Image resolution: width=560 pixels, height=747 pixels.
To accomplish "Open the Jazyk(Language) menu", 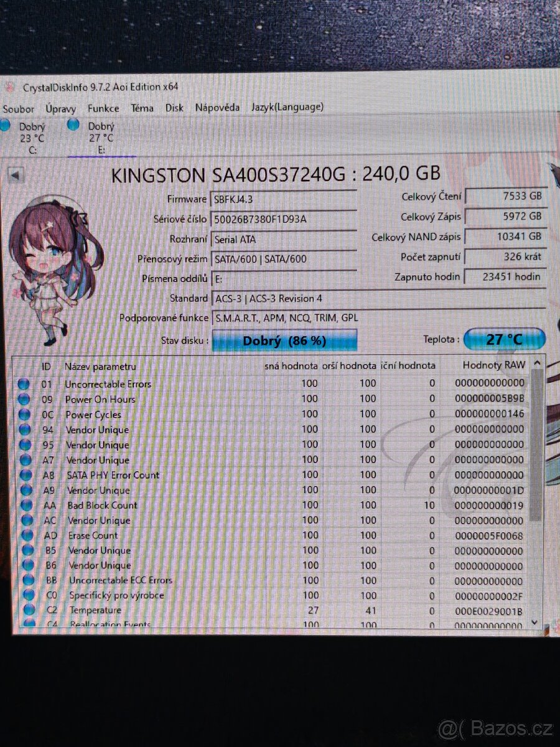I will coord(287,108).
